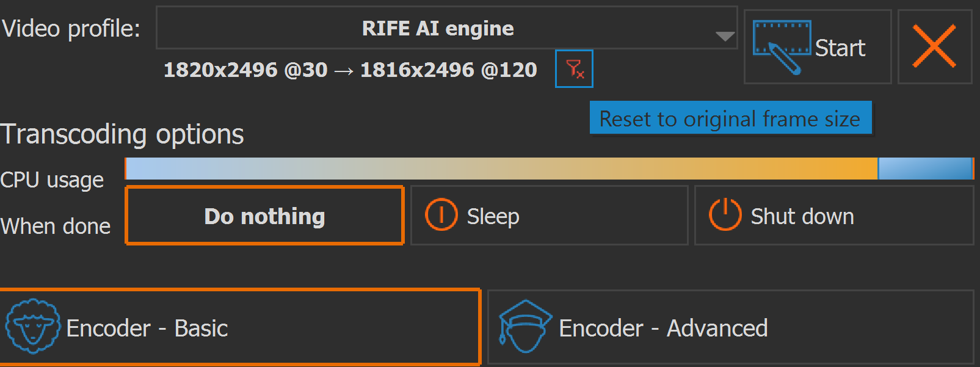Viewport: 980px width, 367px height.
Task: Click the Reset to original frame size tooltip
Action: 730,118
